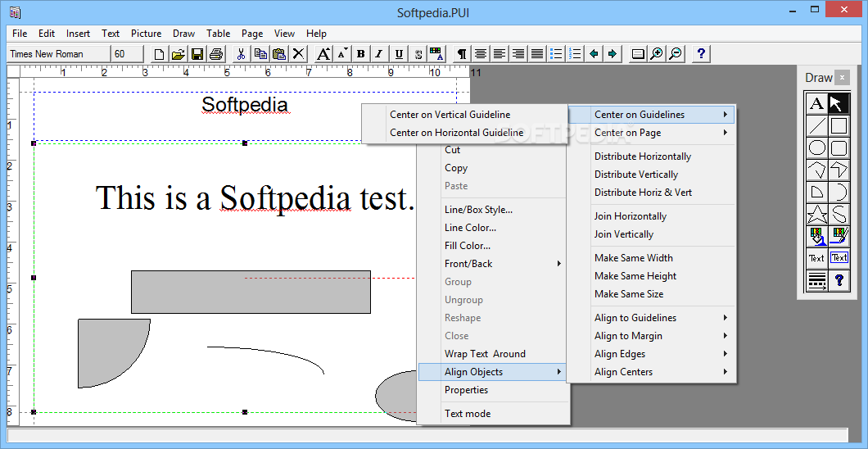Apply left alignment from the toolbar
The image size is (868, 449).
pos(500,54)
